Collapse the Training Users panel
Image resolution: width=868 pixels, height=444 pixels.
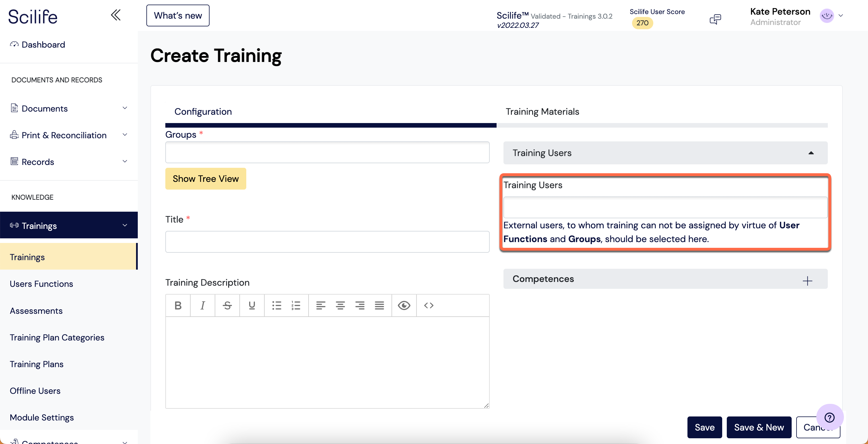click(x=811, y=153)
